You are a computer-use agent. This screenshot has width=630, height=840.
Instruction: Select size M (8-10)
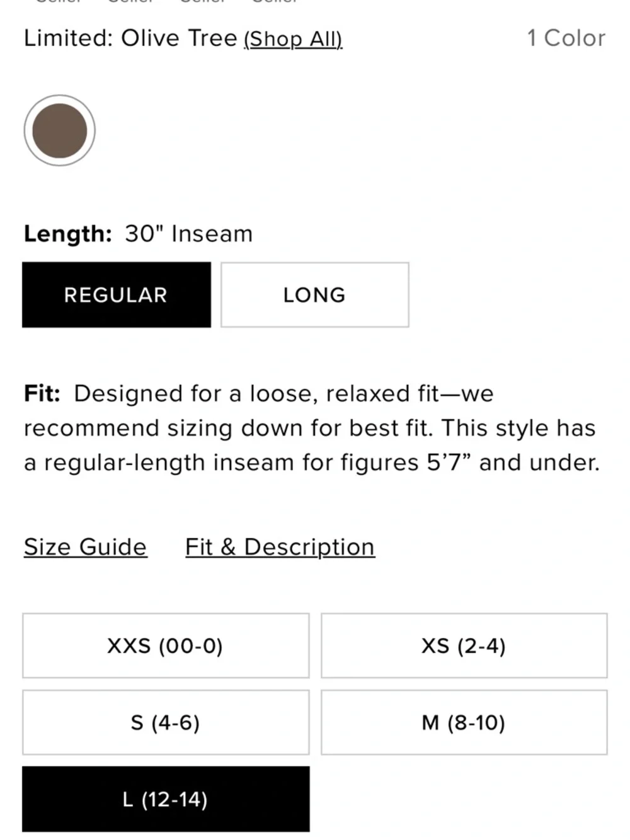pyautogui.click(x=464, y=723)
